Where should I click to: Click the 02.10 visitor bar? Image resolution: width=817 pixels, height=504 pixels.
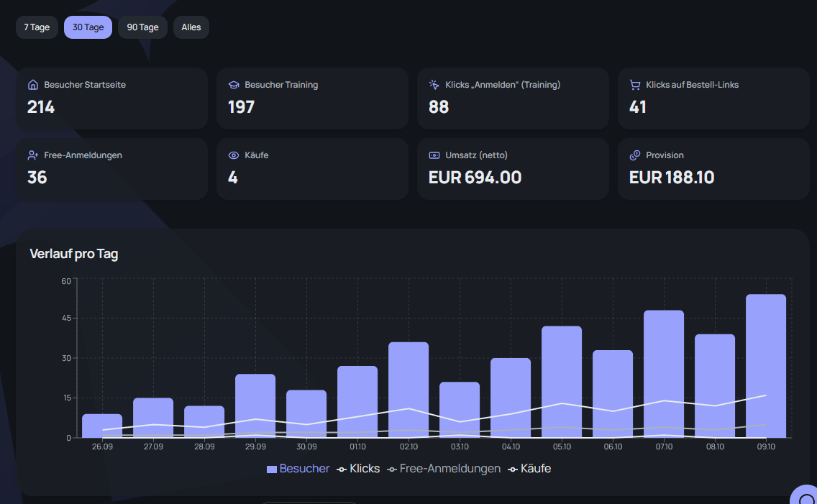coord(408,390)
